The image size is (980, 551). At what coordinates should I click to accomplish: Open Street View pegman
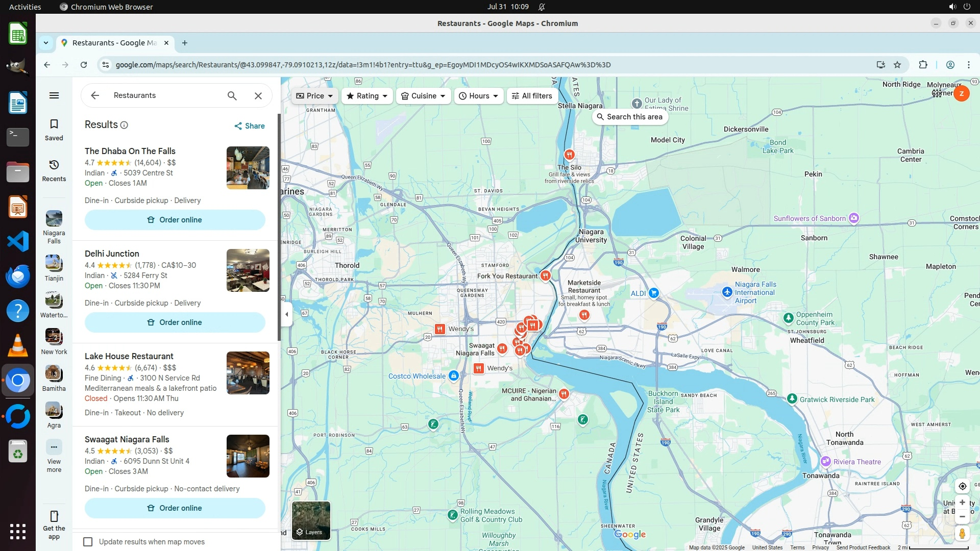(x=962, y=534)
